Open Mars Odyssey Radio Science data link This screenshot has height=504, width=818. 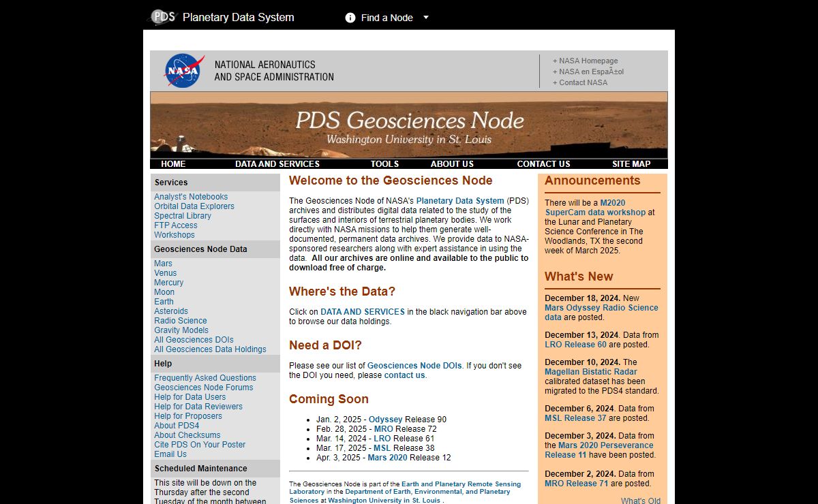(x=601, y=313)
